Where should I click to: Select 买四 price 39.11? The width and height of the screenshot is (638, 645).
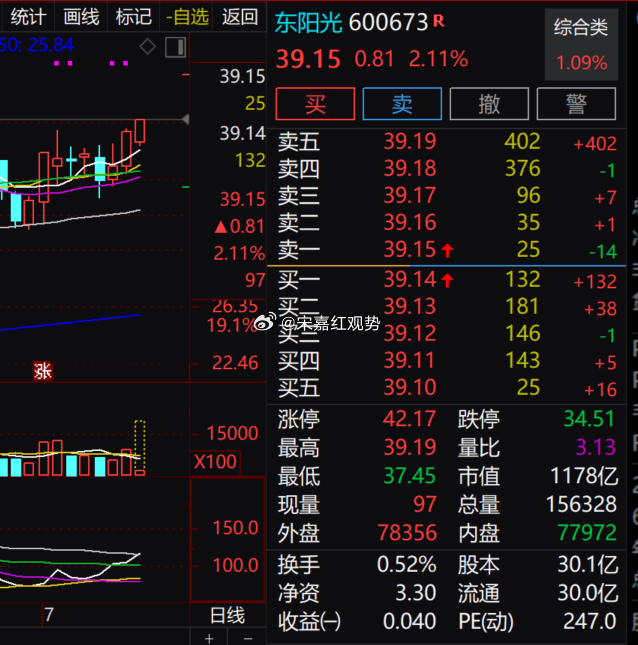(410, 360)
